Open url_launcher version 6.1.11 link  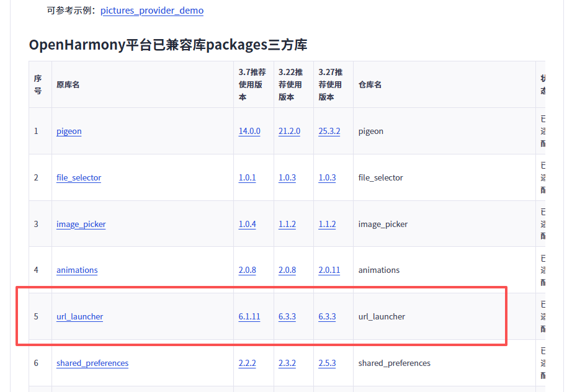click(x=249, y=316)
